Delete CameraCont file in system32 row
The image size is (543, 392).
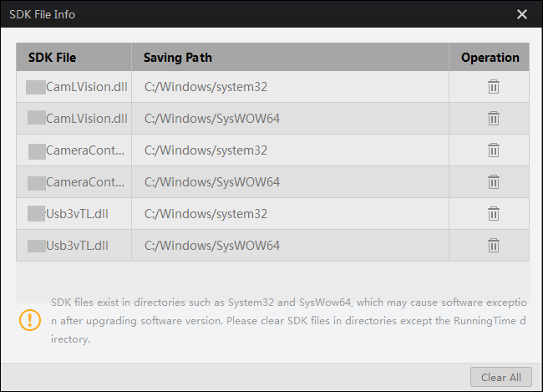pos(494,150)
